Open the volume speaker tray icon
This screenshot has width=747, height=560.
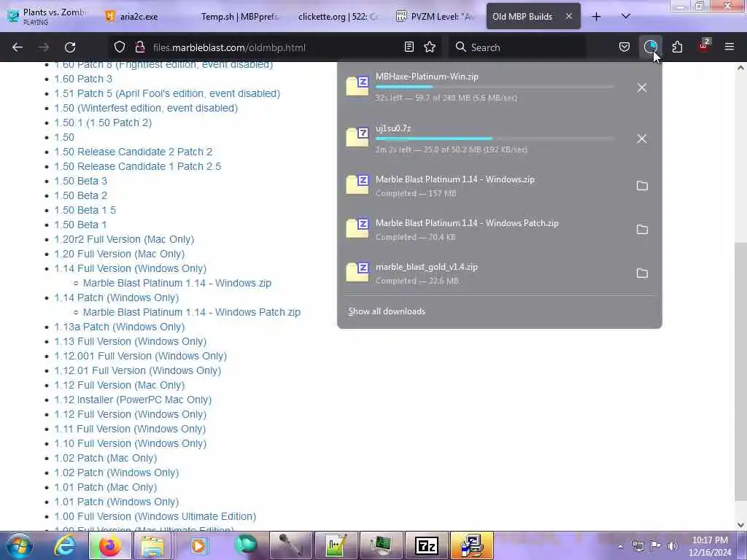tap(672, 546)
